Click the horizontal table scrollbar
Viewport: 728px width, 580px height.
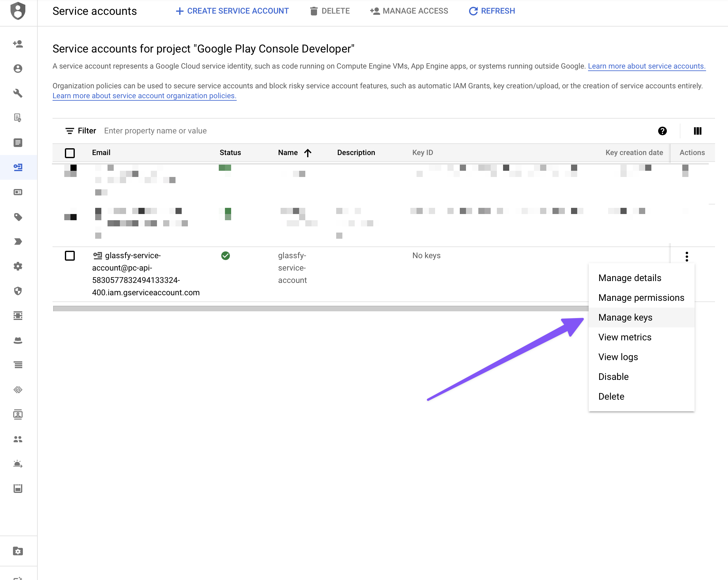click(320, 309)
